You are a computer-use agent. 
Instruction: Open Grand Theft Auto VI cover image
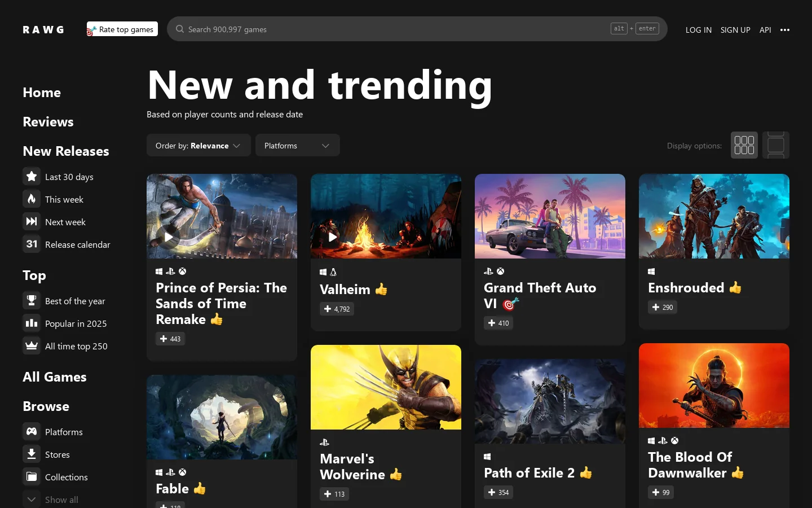point(550,216)
